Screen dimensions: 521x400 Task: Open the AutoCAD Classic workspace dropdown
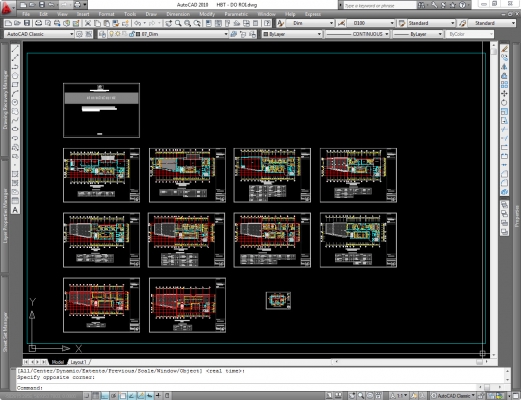(x=39, y=34)
